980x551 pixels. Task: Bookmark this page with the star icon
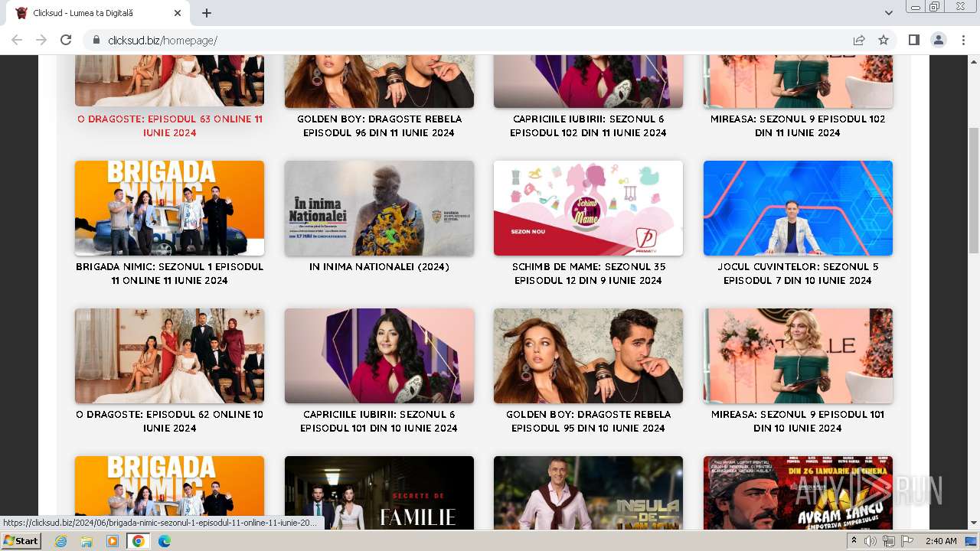pos(884,40)
